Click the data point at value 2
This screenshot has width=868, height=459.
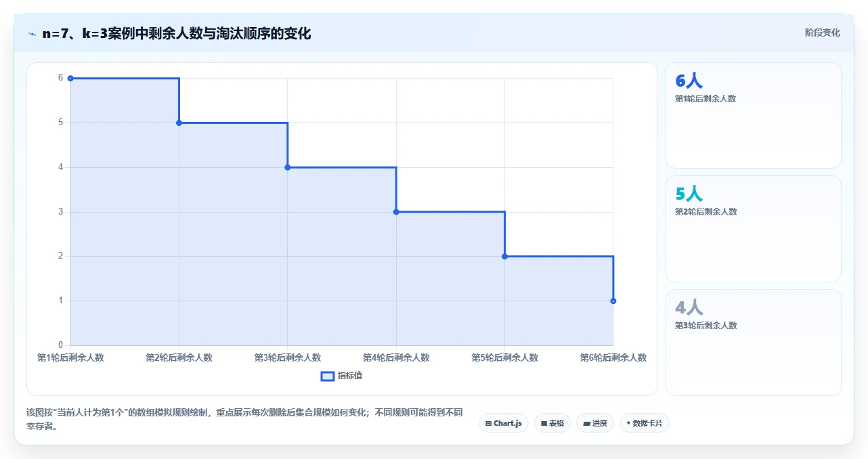click(504, 256)
